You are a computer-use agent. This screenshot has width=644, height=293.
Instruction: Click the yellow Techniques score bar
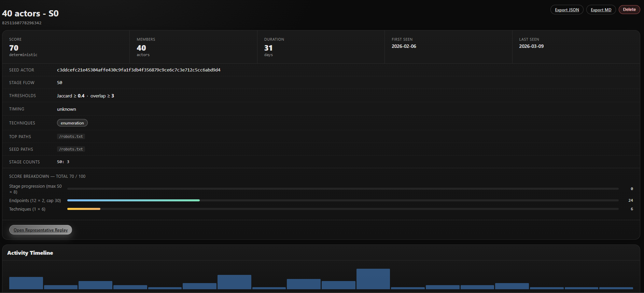[84, 209]
